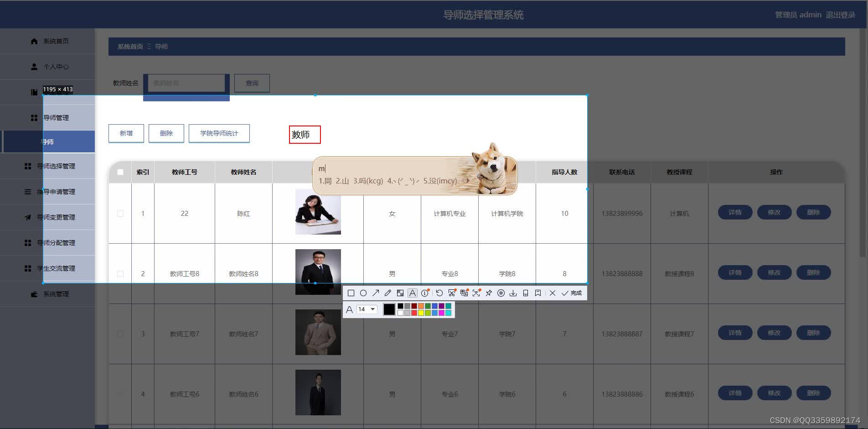Click 完成 to finish the screenshot
The height and width of the screenshot is (429, 868).
click(572, 293)
